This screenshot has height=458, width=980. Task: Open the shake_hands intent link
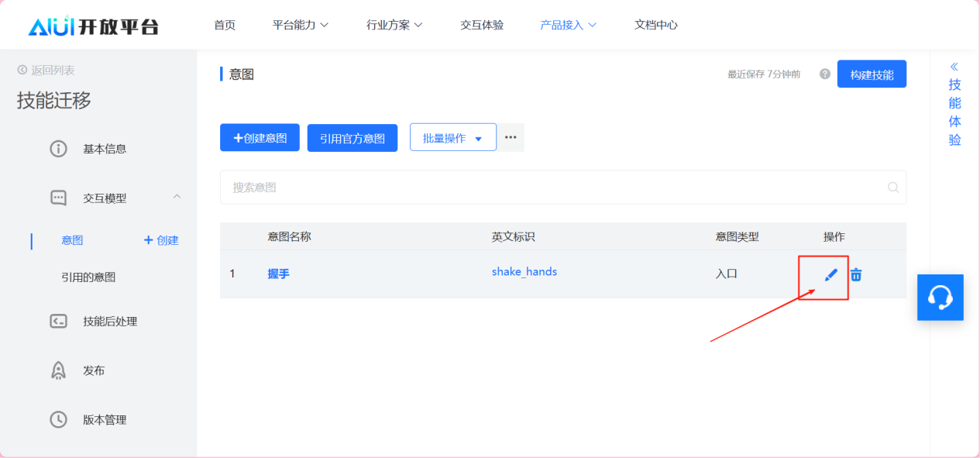[524, 272]
